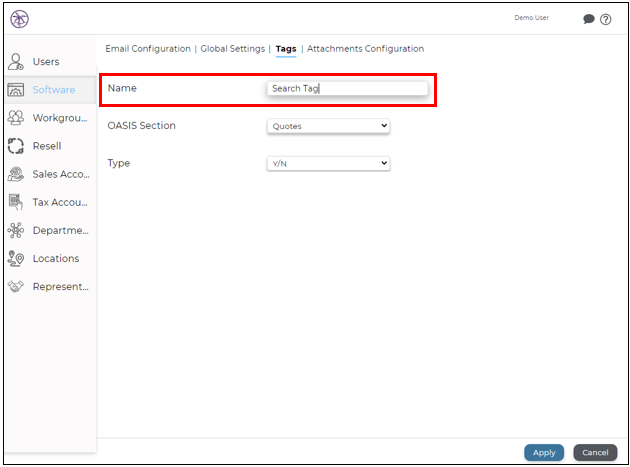Open Departme... section label
630x467 pixels.
pyautogui.click(x=61, y=230)
